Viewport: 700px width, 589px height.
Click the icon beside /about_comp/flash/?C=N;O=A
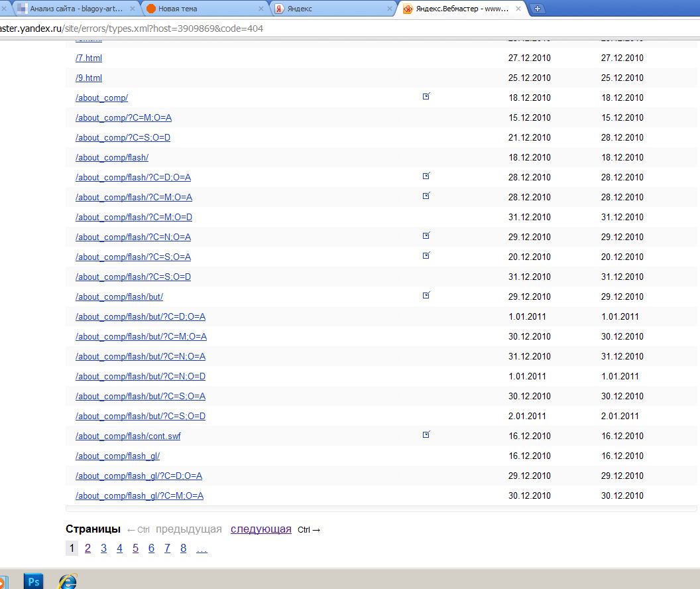click(x=426, y=236)
